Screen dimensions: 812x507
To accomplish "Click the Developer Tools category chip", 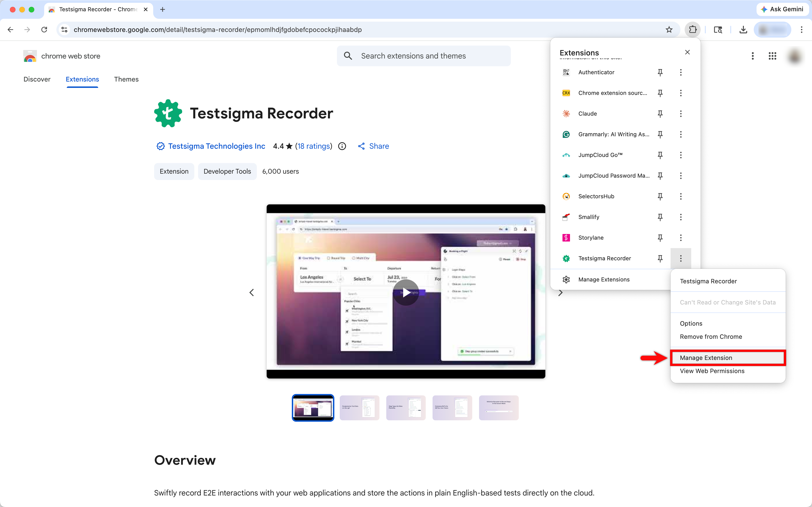I will click(227, 172).
